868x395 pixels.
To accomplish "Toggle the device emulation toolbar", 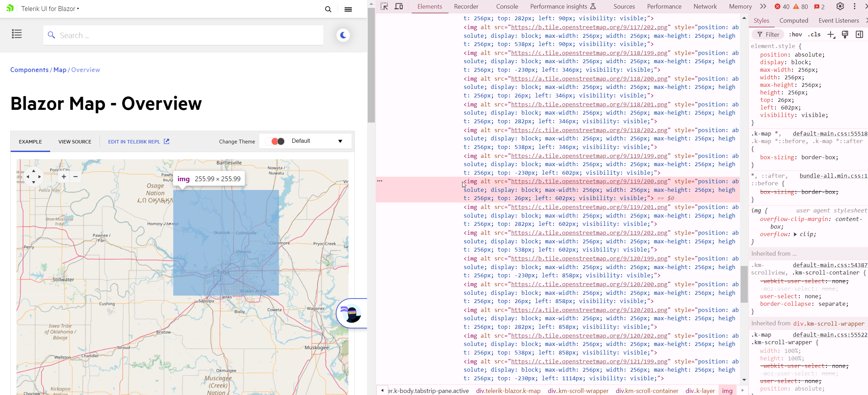I will click(398, 6).
